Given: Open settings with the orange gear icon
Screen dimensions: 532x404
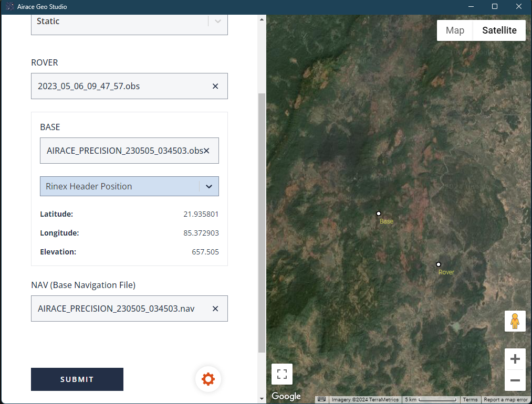Looking at the screenshot, I should pos(208,379).
